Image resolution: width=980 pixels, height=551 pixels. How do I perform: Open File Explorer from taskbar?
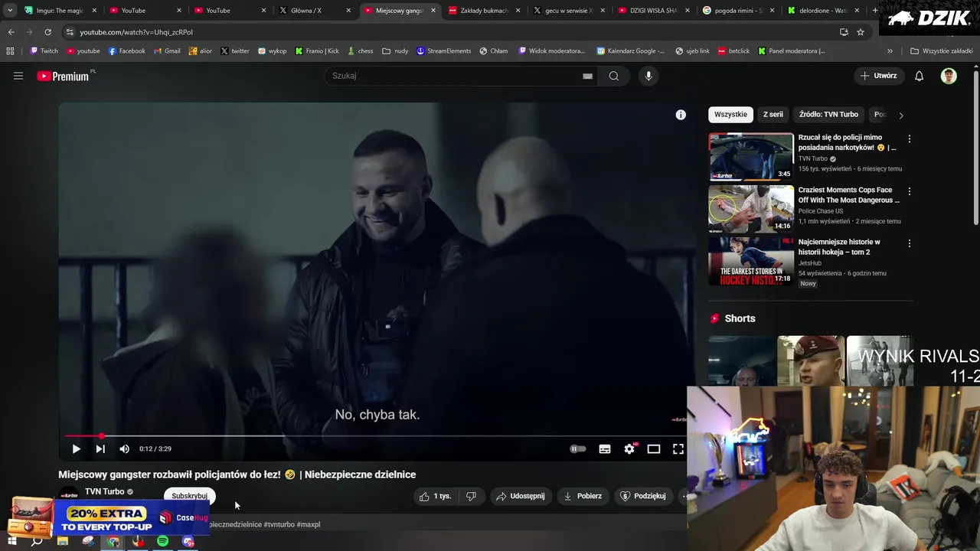tap(63, 541)
